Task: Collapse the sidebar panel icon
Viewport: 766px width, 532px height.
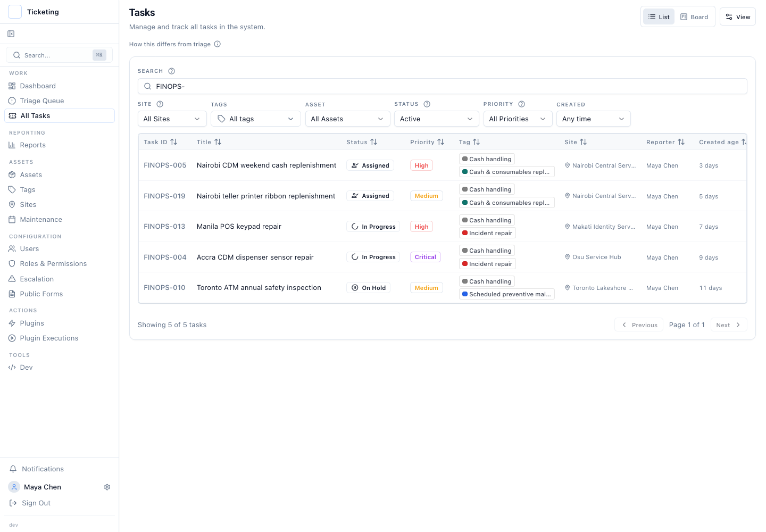Action: (x=11, y=34)
